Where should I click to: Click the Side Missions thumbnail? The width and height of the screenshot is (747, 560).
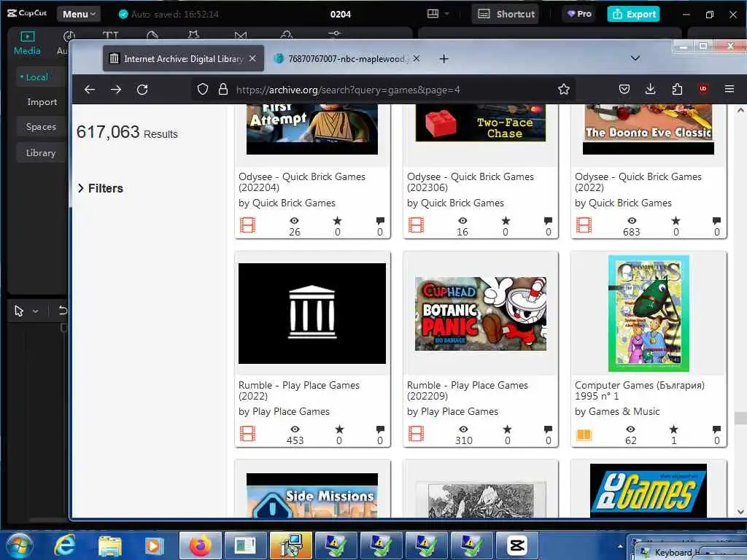pyautogui.click(x=312, y=495)
